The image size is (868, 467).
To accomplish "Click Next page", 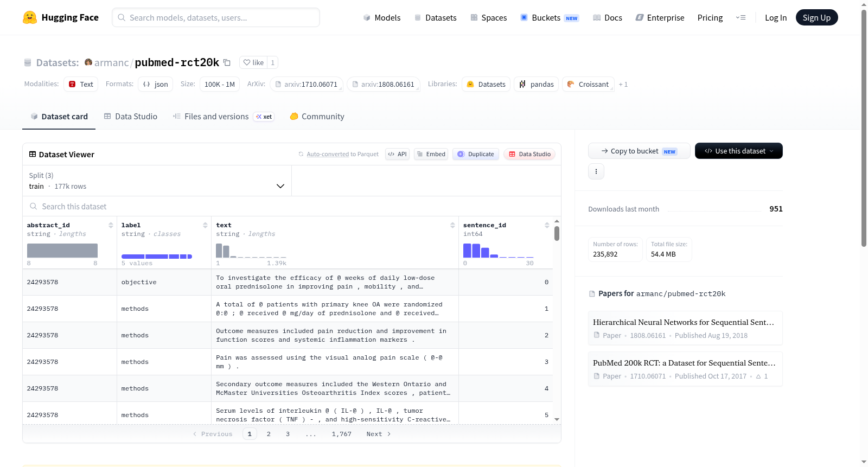I will 378,434.
